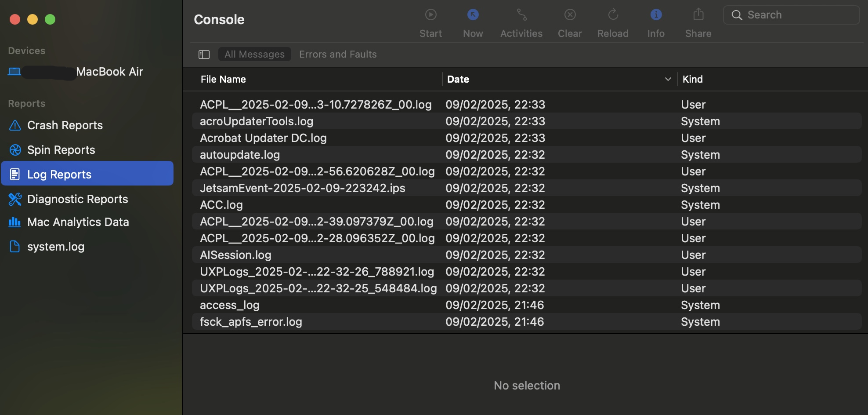Click the Reload icon
Viewport: 868px width, 415px height.
(613, 15)
